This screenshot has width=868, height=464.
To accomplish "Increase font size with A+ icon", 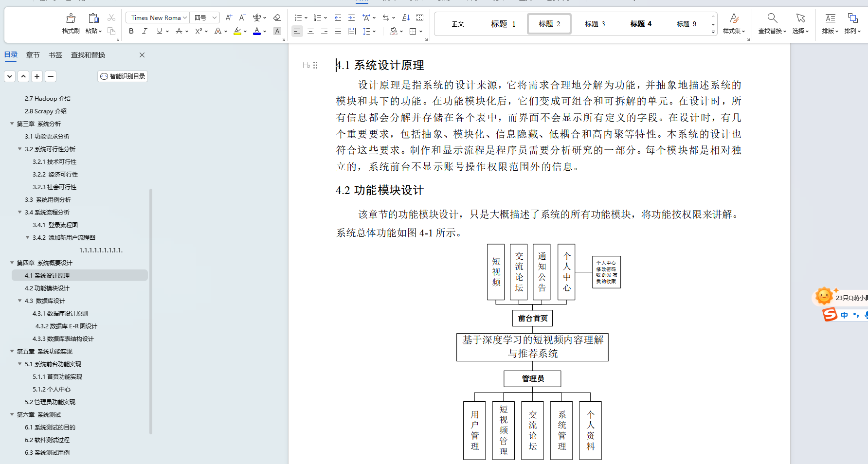I will pyautogui.click(x=229, y=18).
